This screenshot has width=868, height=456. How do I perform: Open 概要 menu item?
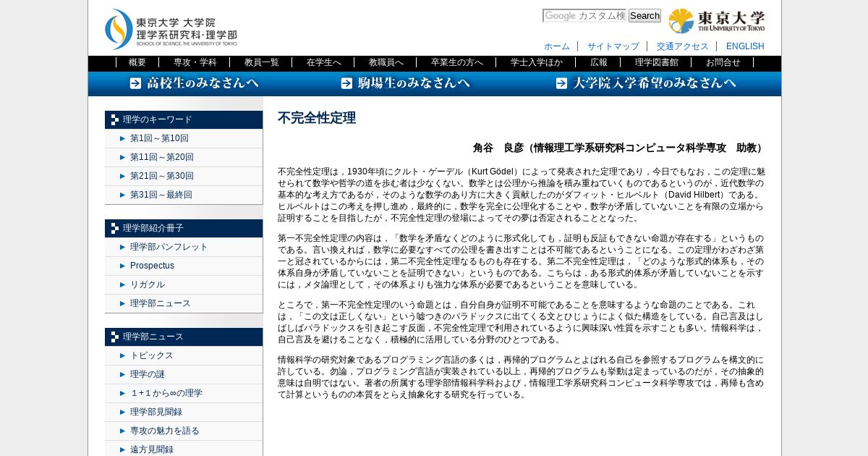[x=137, y=62]
